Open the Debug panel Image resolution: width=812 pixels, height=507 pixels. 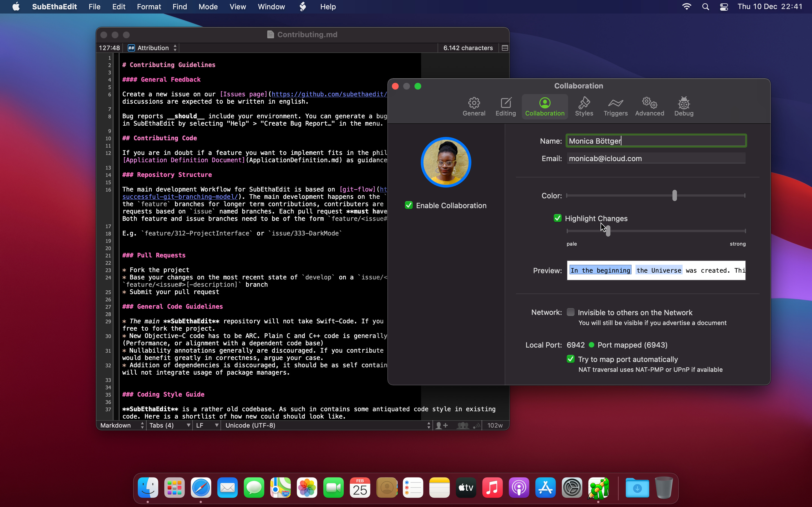(683, 106)
